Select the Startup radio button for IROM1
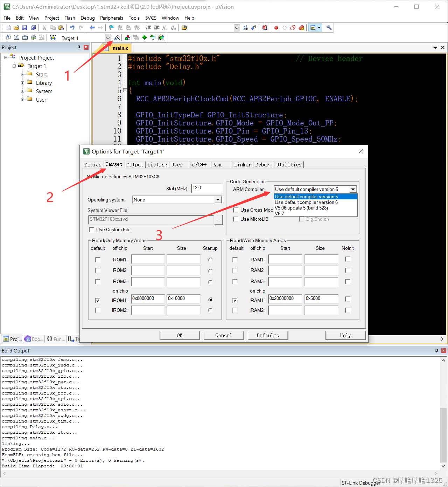This screenshot has height=487, width=448. click(x=210, y=300)
